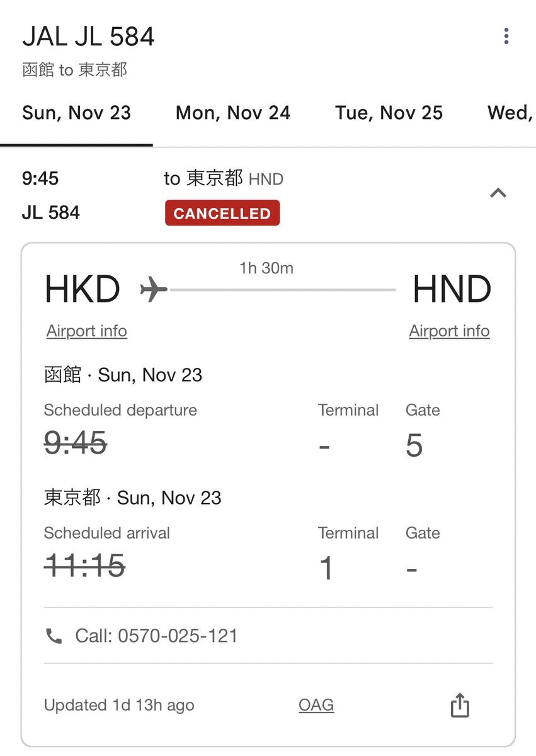Select the Mon, Nov 24 tab
Image resolution: width=536 pixels, height=756 pixels.
click(233, 113)
